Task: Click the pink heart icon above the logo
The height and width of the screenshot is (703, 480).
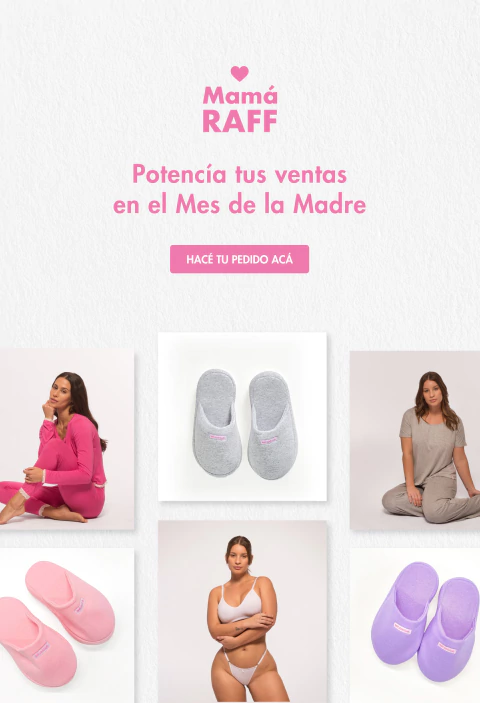Action: click(239, 74)
